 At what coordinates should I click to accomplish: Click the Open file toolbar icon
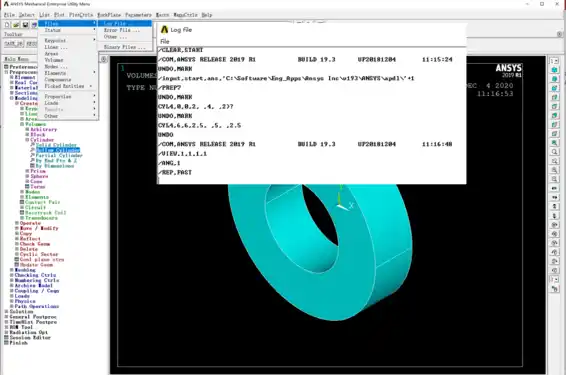coord(16,25)
